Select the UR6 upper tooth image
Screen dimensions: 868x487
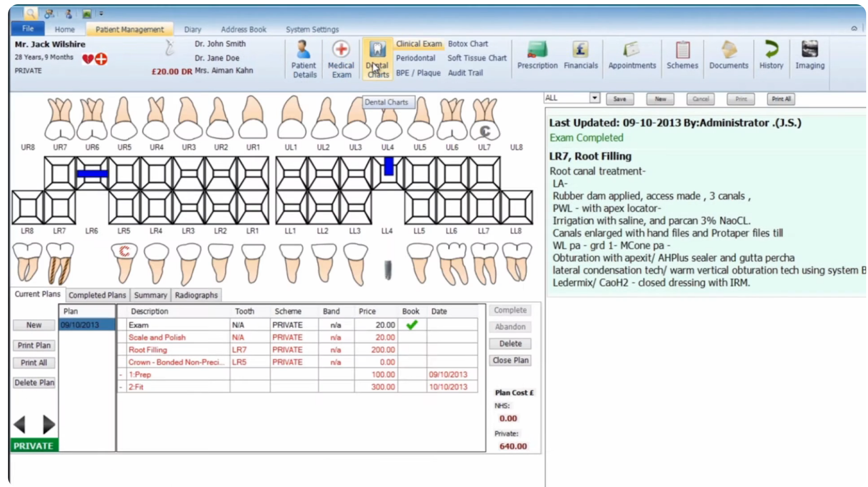pyautogui.click(x=92, y=119)
